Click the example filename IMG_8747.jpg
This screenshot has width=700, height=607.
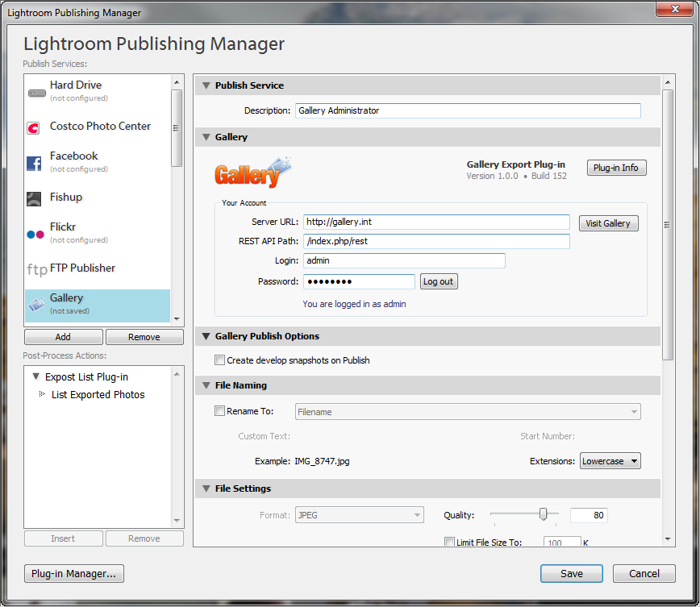pos(322,461)
